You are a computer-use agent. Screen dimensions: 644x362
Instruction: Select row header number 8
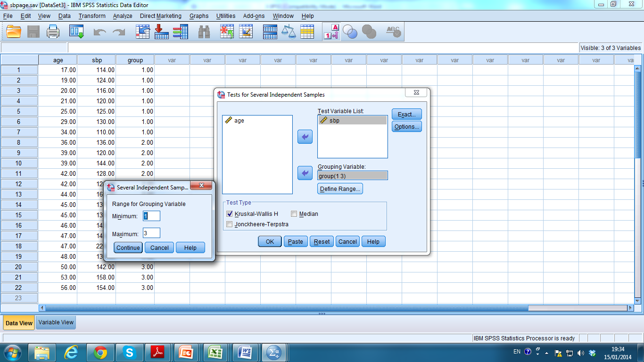coord(19,142)
